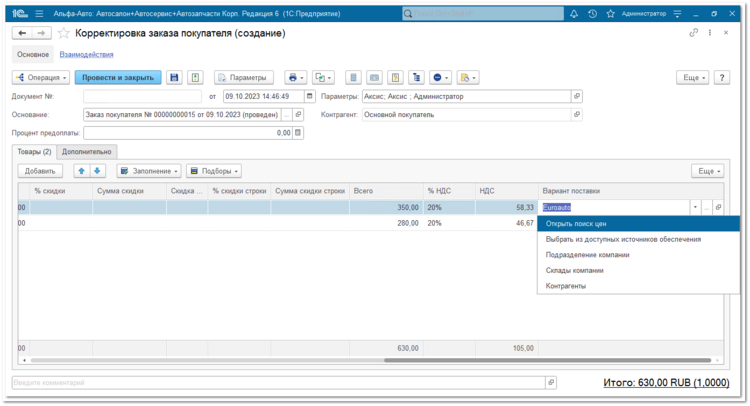Image resolution: width=750 pixels, height=406 pixels.
Task: Select Склады компании option
Action: pyautogui.click(x=639, y=270)
